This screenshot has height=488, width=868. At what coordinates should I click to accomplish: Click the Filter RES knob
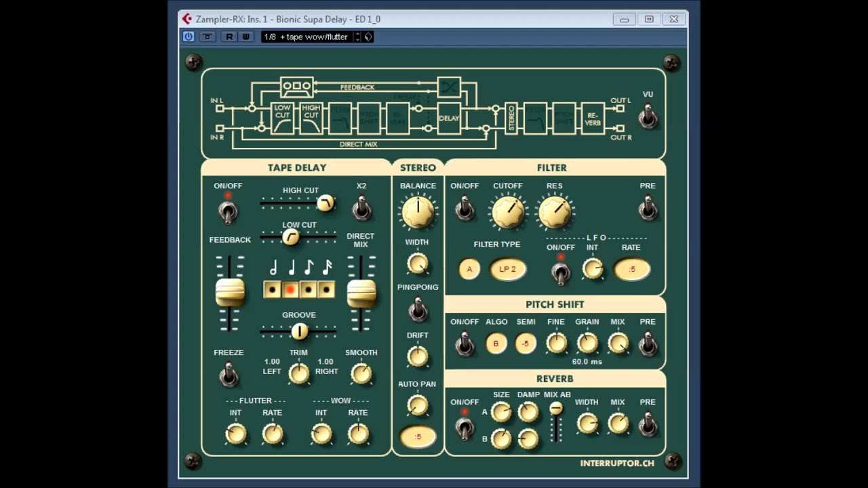point(555,212)
